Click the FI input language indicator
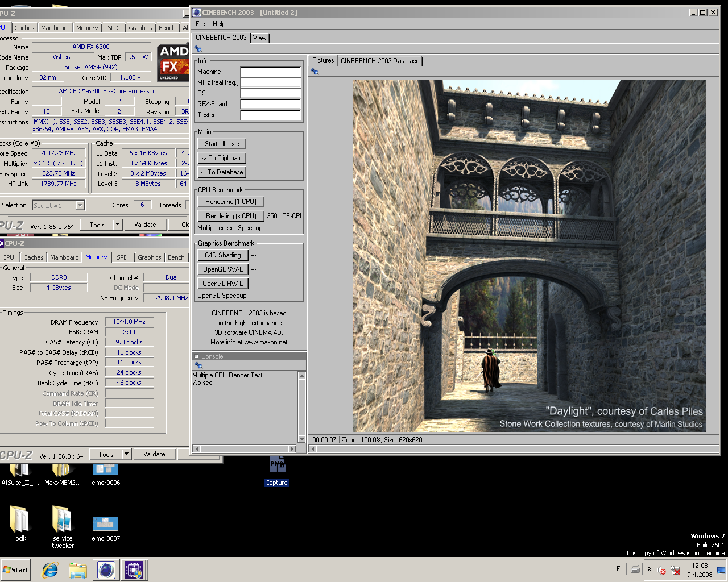The height and width of the screenshot is (582, 728). (x=619, y=569)
